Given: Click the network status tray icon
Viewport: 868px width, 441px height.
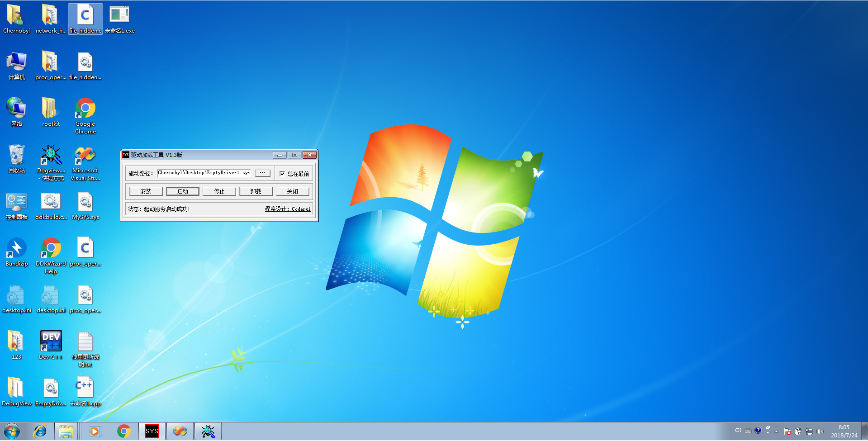Looking at the screenshot, I should pos(809,432).
